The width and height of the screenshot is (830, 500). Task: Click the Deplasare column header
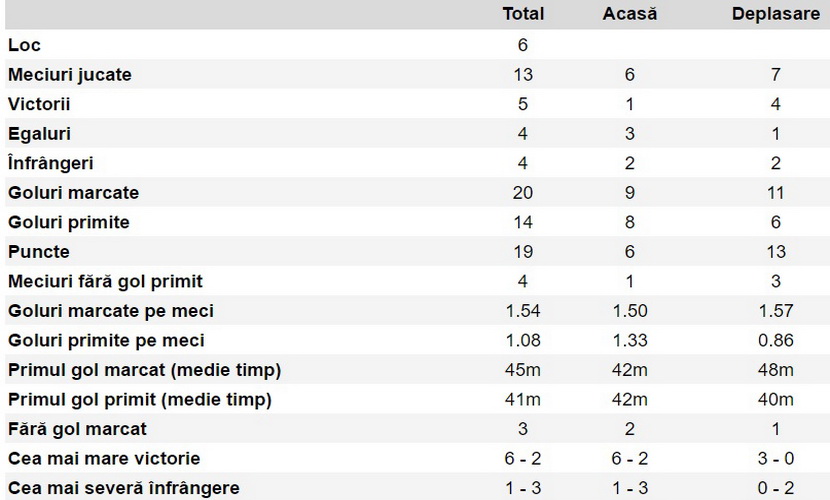[775, 14]
